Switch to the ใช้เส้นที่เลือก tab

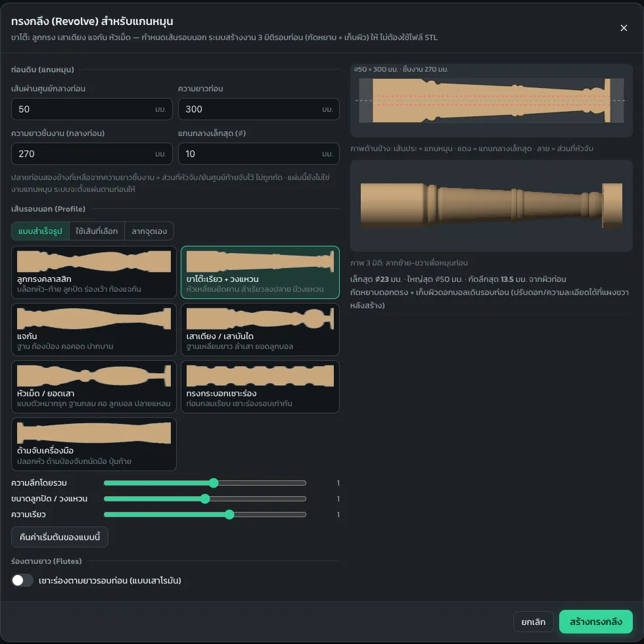[x=97, y=231]
